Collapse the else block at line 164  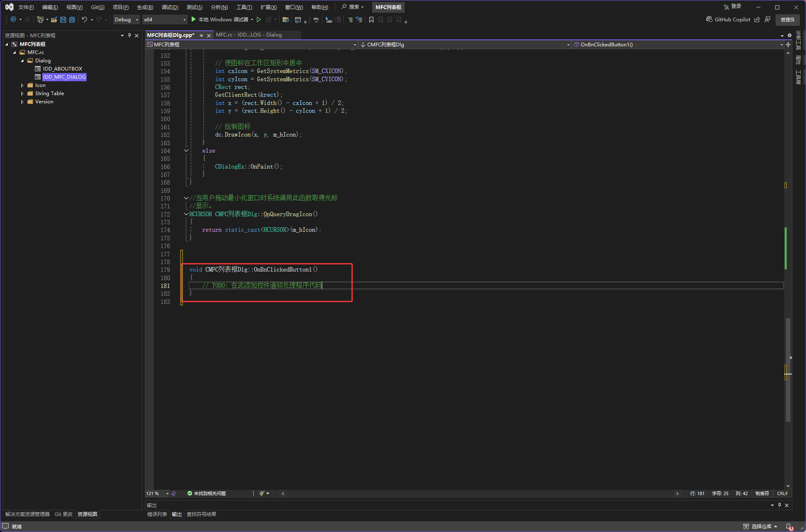click(186, 151)
